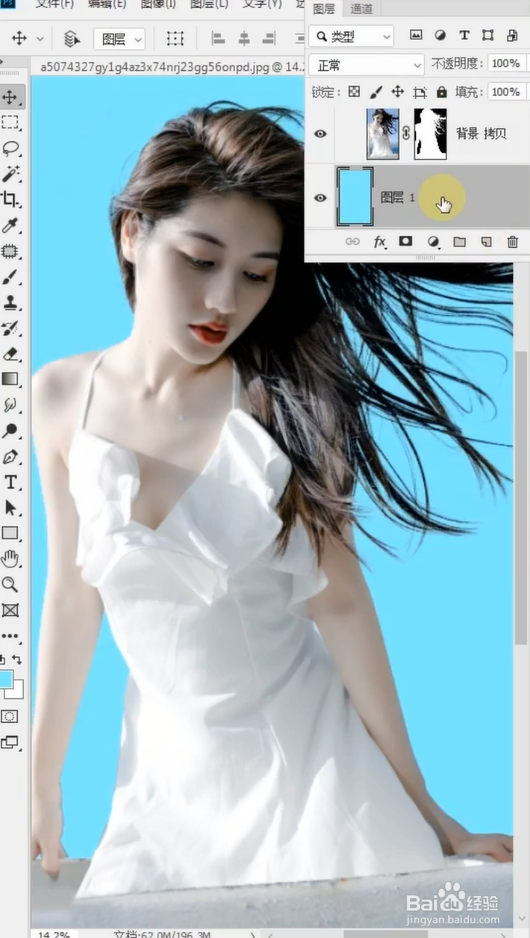530x938 pixels.
Task: Select the Magic Wand tool
Action: point(10,174)
